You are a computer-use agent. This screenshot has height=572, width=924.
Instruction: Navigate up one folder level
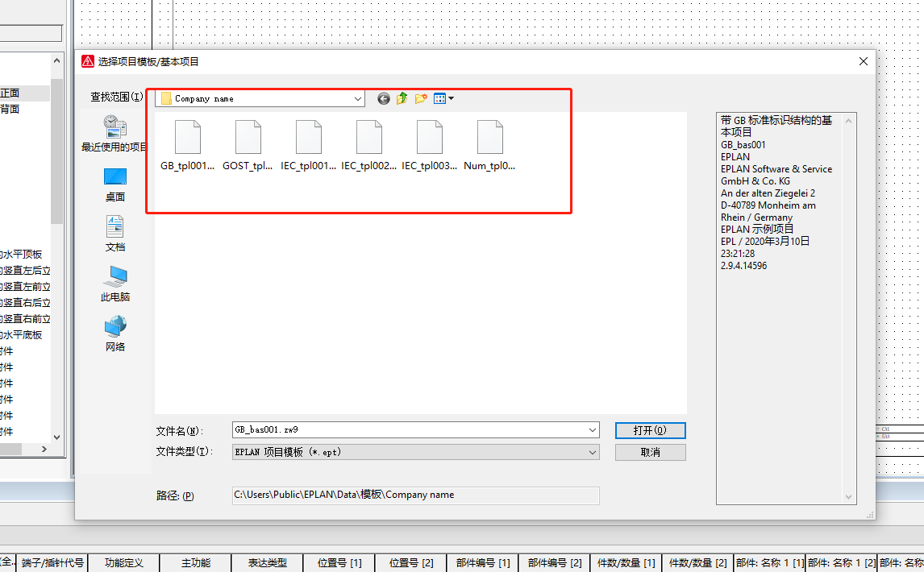click(402, 98)
